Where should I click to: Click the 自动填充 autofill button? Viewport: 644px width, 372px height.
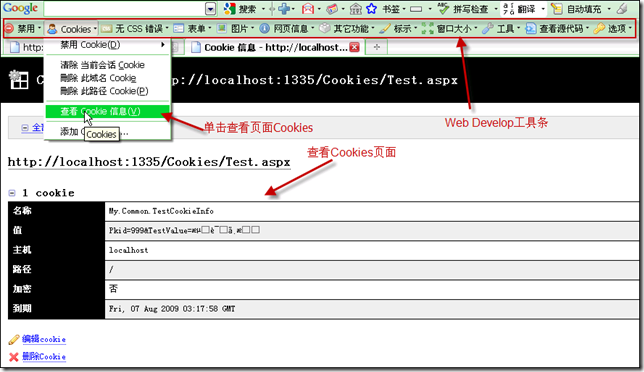577,9
